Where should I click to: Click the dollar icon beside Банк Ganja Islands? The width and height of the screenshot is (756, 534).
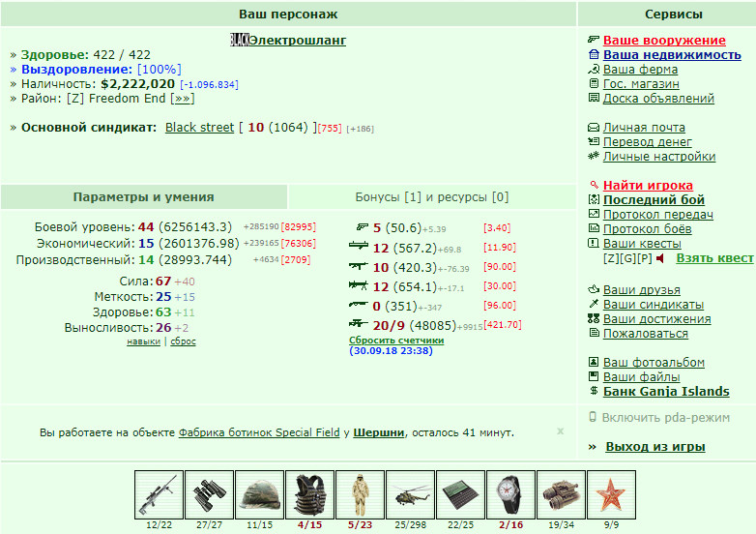pos(594,391)
